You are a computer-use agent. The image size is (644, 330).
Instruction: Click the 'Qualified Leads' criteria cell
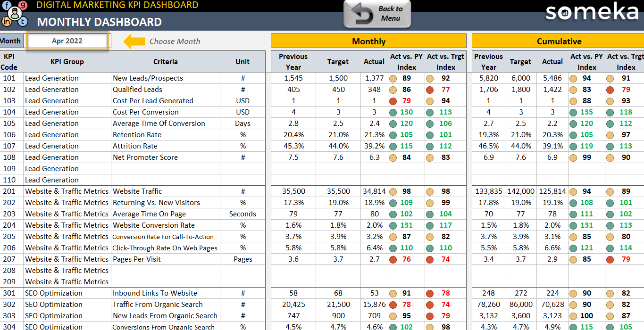tap(166, 90)
